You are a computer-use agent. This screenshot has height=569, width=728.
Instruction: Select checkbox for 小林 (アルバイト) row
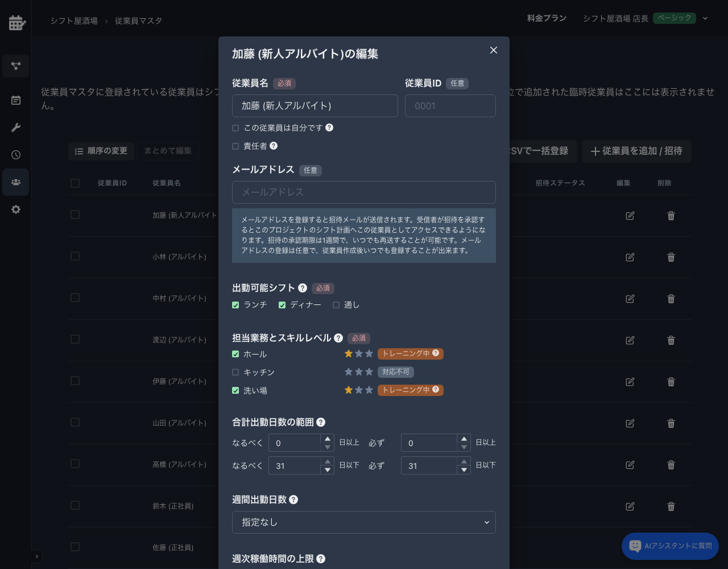tap(75, 256)
